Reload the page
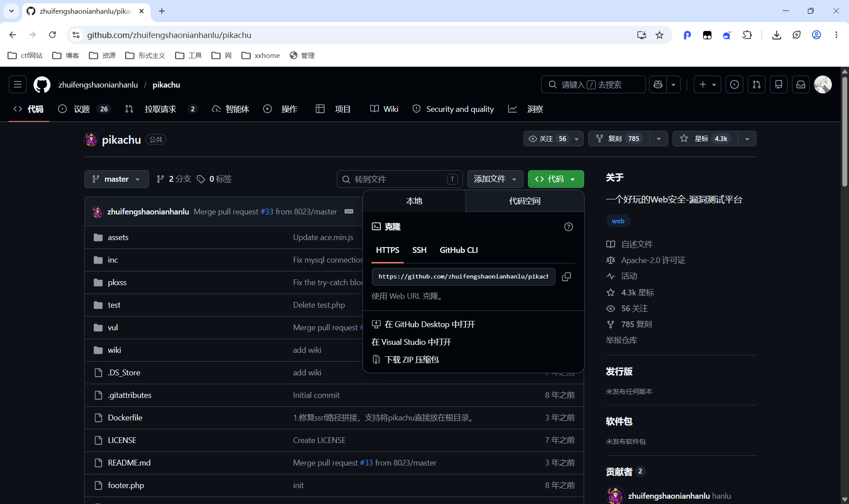Image resolution: width=849 pixels, height=504 pixels. tap(53, 35)
